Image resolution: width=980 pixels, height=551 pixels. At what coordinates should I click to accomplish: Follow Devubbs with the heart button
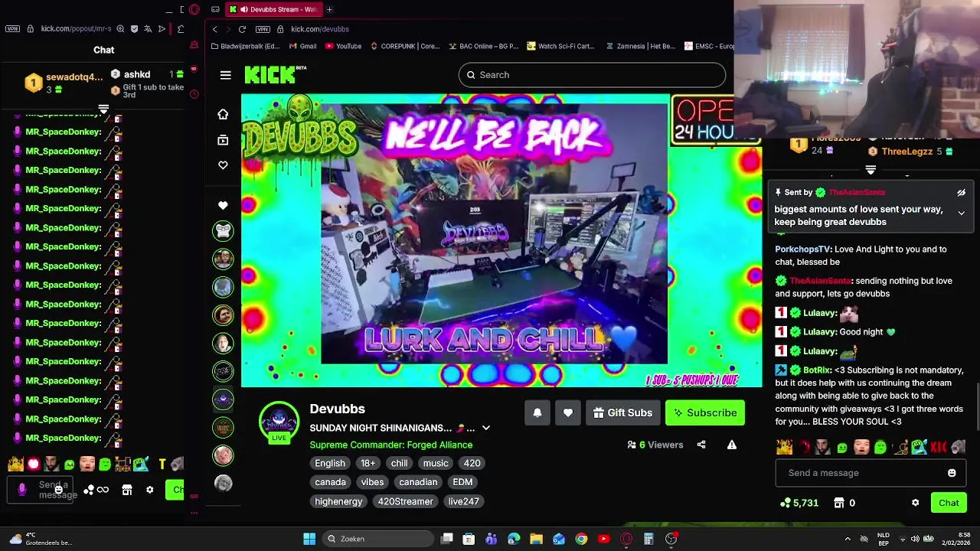568,412
